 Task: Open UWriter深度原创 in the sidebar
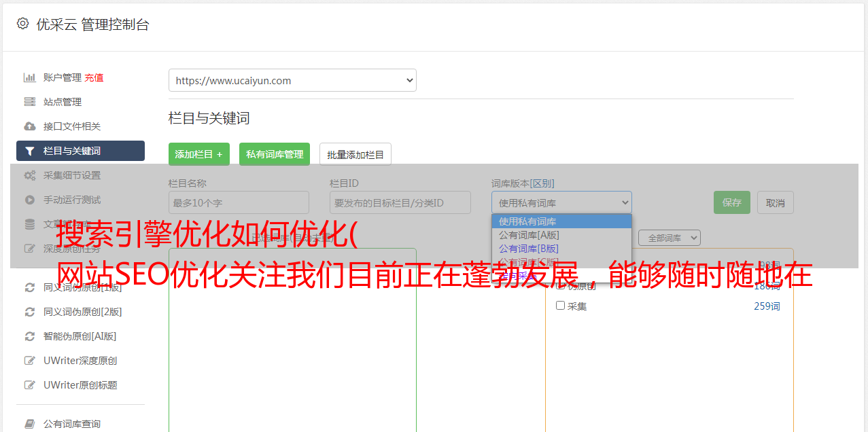pyautogui.click(x=80, y=361)
